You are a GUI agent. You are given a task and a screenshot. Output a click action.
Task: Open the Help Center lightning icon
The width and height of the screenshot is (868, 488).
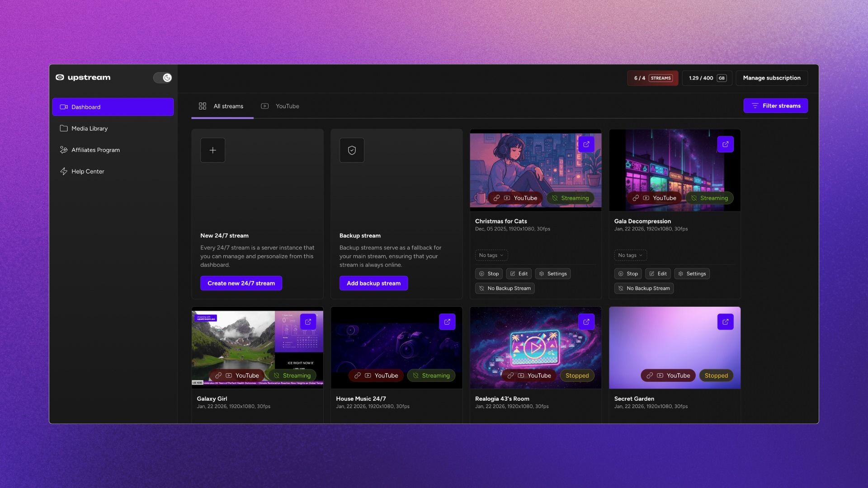tap(64, 171)
